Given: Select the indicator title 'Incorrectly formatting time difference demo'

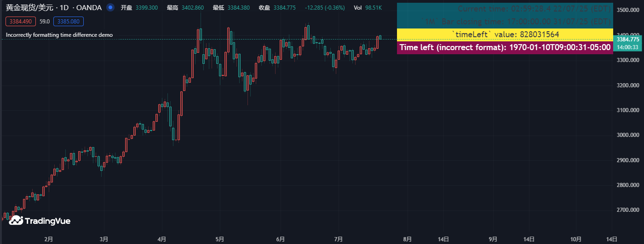Looking at the screenshot, I should point(59,35).
